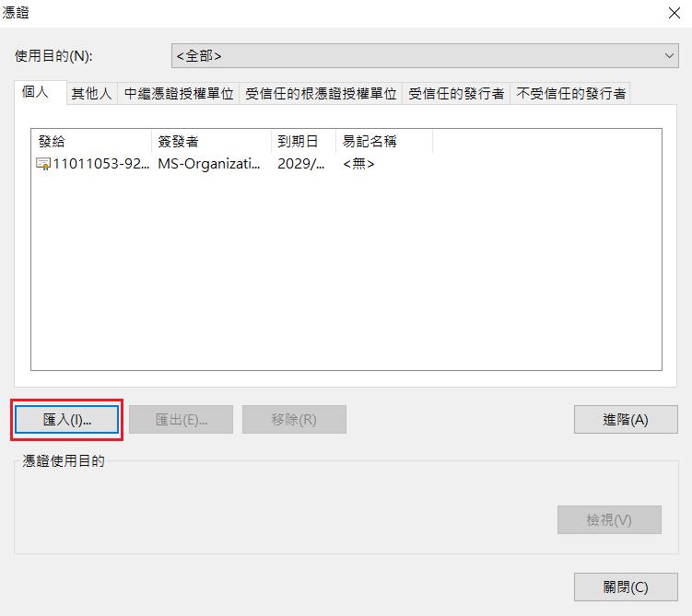Viewport: 692px width, 616px height.
Task: Click the 匯出(E)... button
Action: tap(181, 420)
